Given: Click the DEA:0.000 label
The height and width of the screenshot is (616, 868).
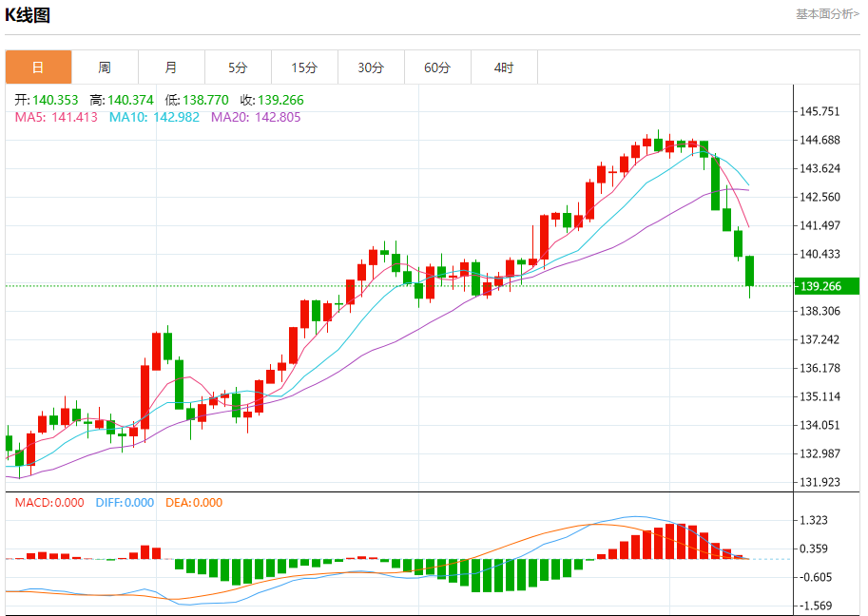Looking at the screenshot, I should click(x=194, y=503).
